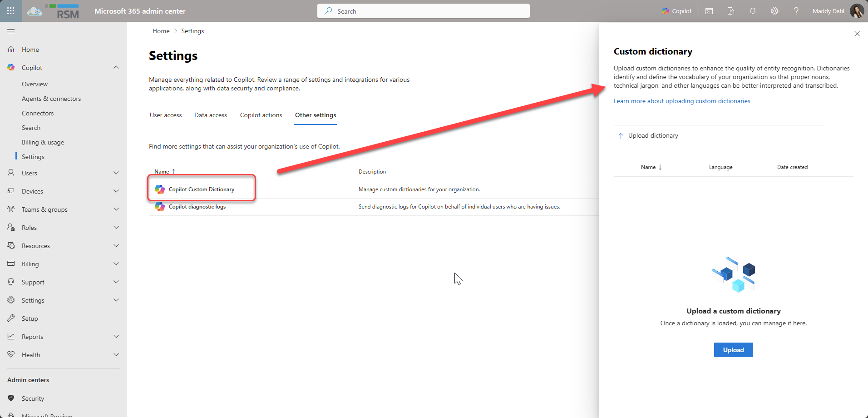Viewport: 868px width, 418px height.
Task: Click the Security shield icon
Action: coord(11,398)
